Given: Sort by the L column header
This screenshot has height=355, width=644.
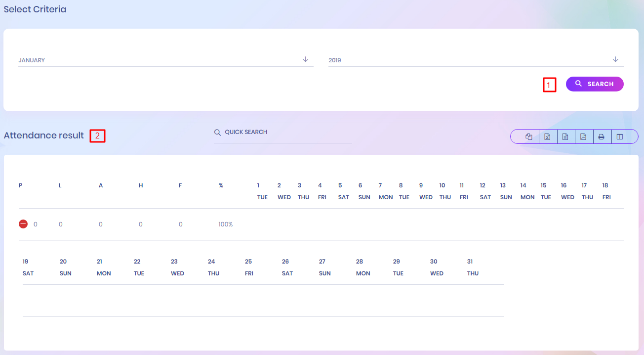Looking at the screenshot, I should pos(60,185).
